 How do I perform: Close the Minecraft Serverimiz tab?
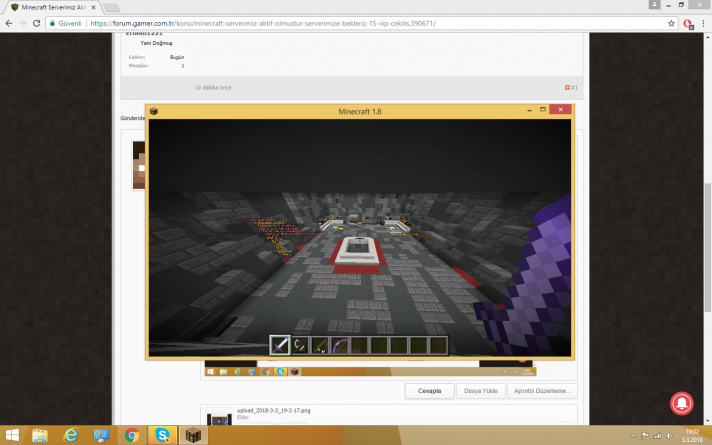[x=93, y=7]
